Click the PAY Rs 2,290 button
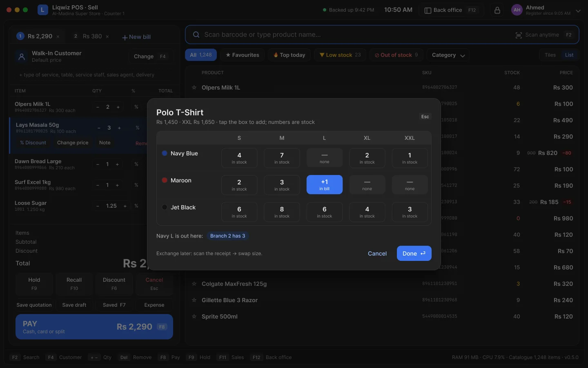 point(94,327)
